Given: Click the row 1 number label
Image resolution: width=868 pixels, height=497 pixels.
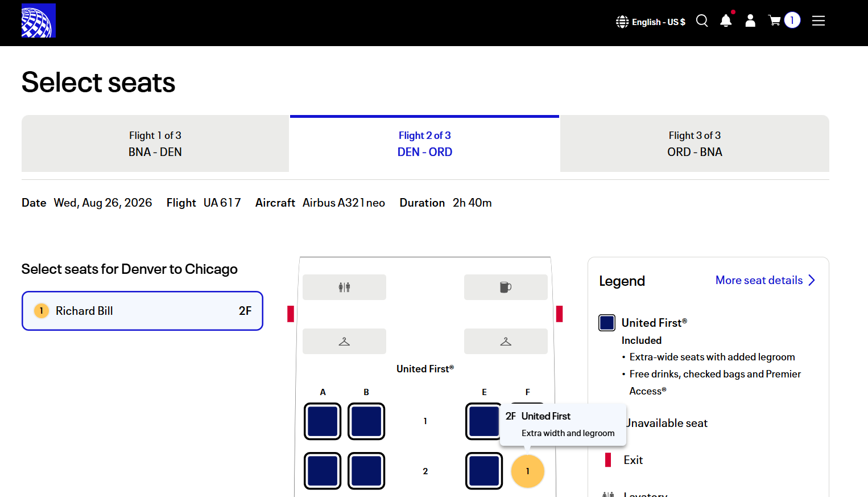Looking at the screenshot, I should (425, 421).
